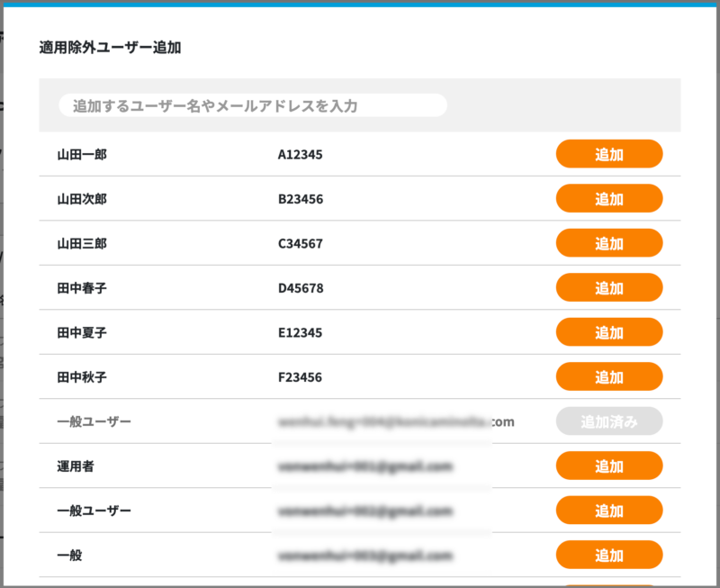Add 田中秋子 with the 追加 button

[x=610, y=376]
